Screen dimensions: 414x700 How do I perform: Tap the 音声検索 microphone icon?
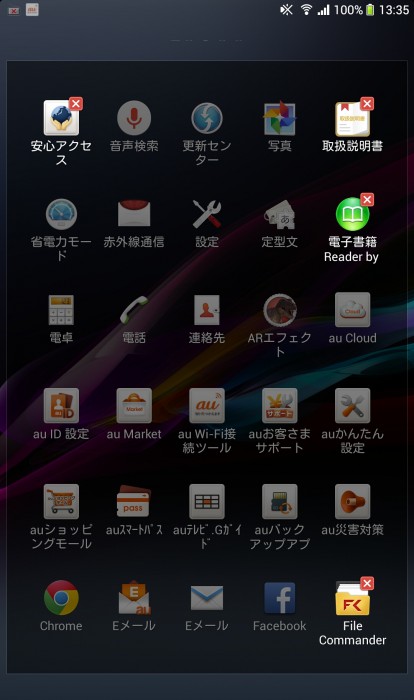(x=134, y=118)
